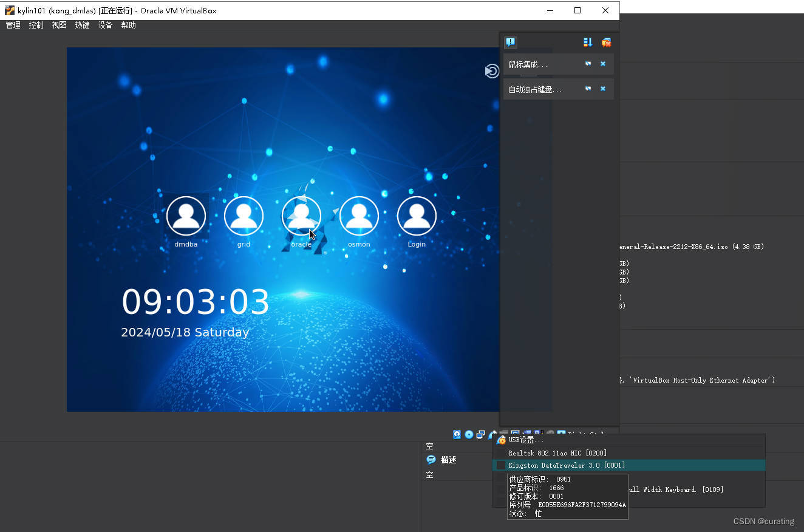Click the 2024/05/18 Saturday date text

[185, 332]
